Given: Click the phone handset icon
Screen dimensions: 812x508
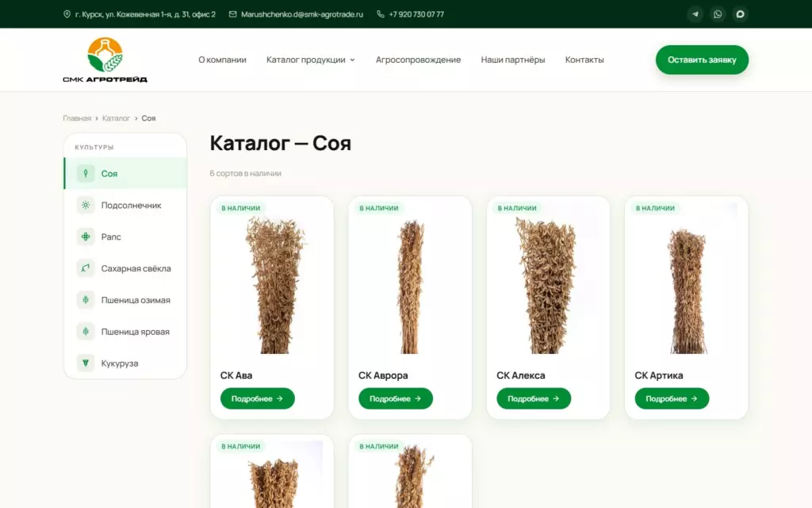Looking at the screenshot, I should 381,14.
